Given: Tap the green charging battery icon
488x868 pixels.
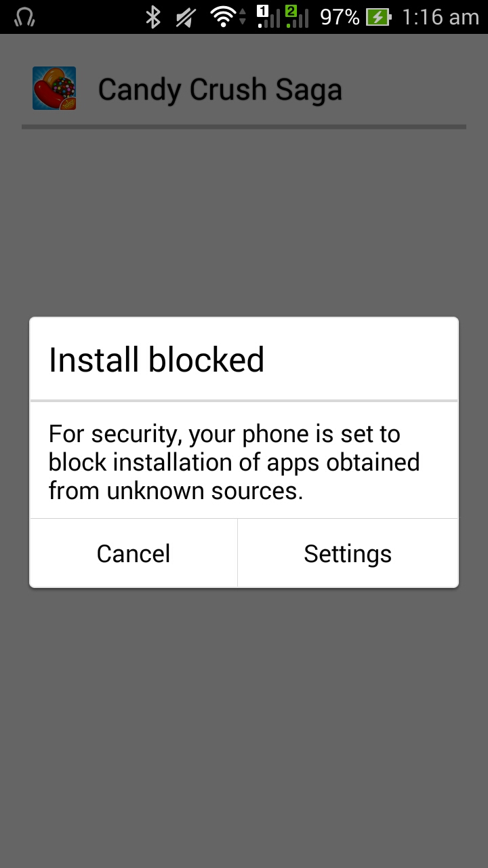Looking at the screenshot, I should (x=379, y=17).
